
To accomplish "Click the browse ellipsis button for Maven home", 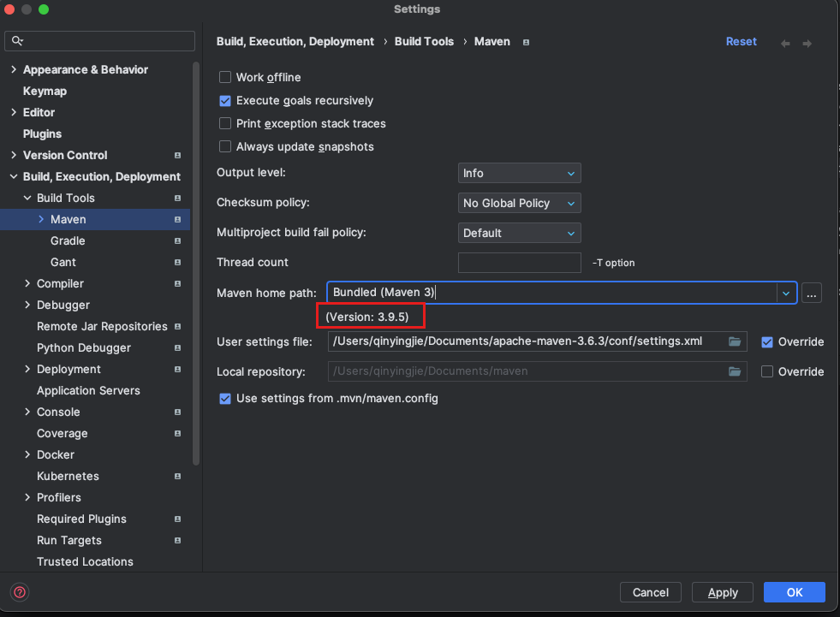I will [x=812, y=293].
